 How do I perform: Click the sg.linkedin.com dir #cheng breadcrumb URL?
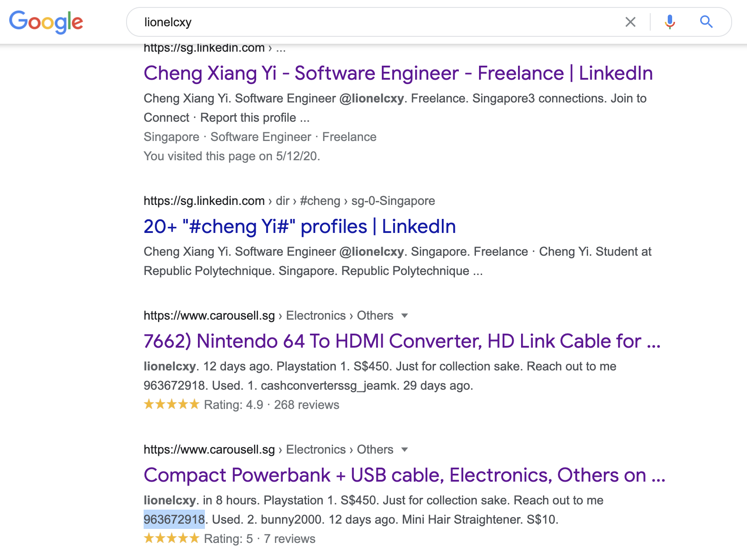click(x=289, y=201)
